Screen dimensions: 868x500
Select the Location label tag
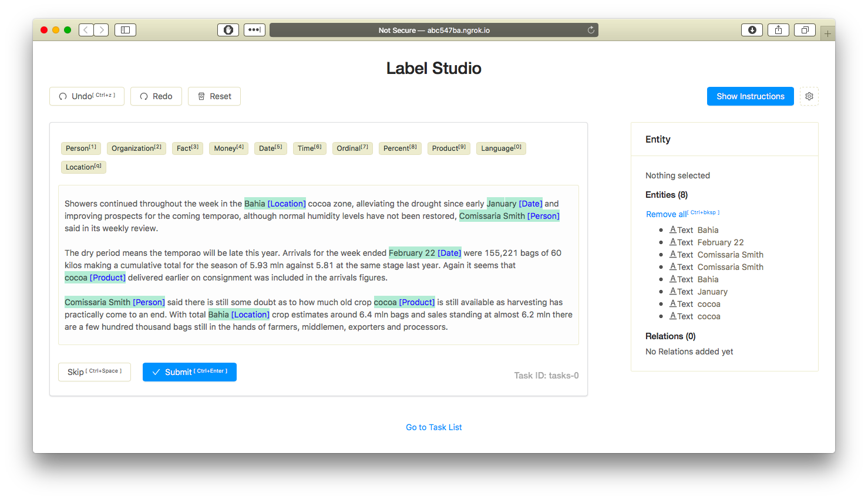coord(83,167)
